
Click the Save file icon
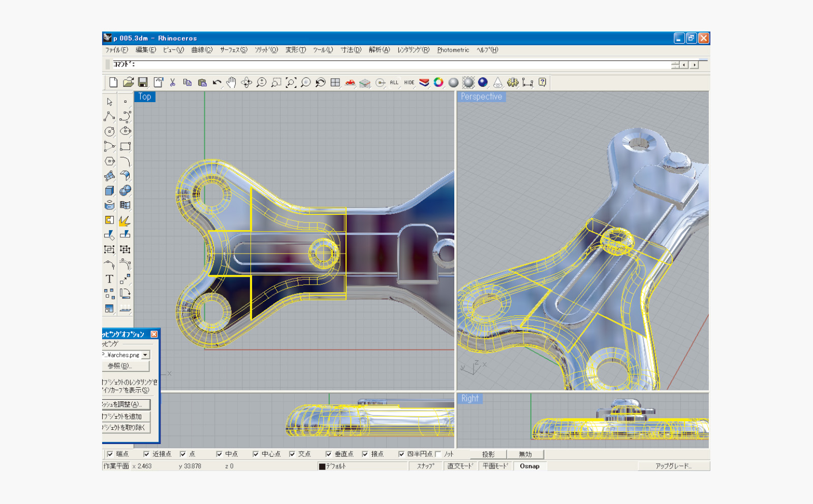(x=143, y=82)
